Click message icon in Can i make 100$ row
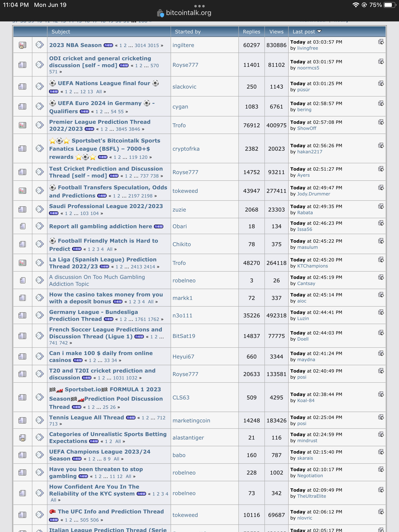This screenshot has width=399, height=532. coord(40,356)
